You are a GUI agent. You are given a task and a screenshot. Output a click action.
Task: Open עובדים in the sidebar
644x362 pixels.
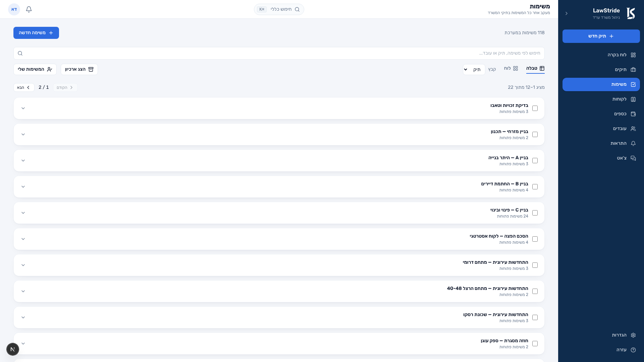pos(601,129)
